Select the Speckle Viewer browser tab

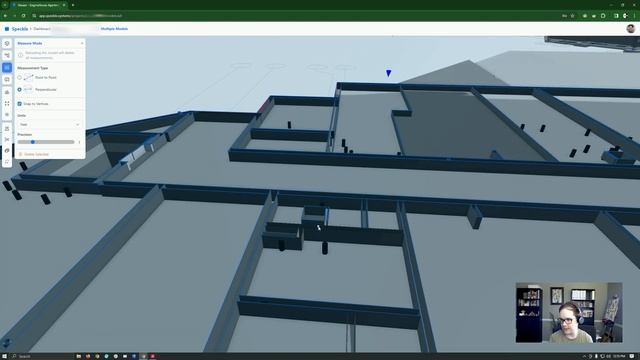[x=39, y=5]
